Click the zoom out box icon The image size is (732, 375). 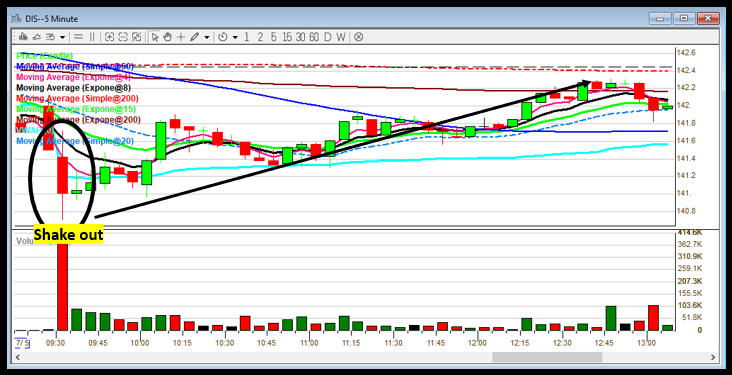pyautogui.click(x=123, y=37)
